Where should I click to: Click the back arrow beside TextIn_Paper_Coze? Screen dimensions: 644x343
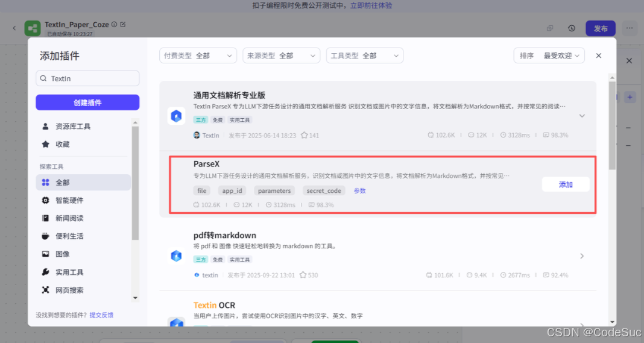[x=14, y=28]
